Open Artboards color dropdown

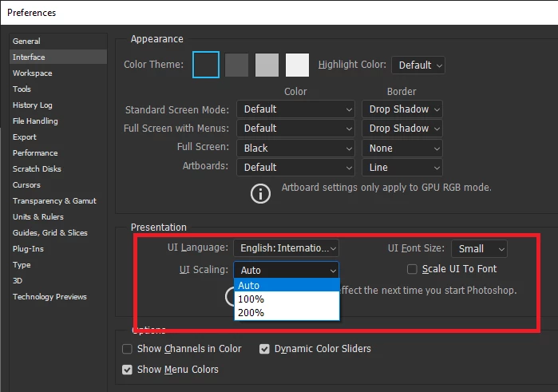[295, 168]
